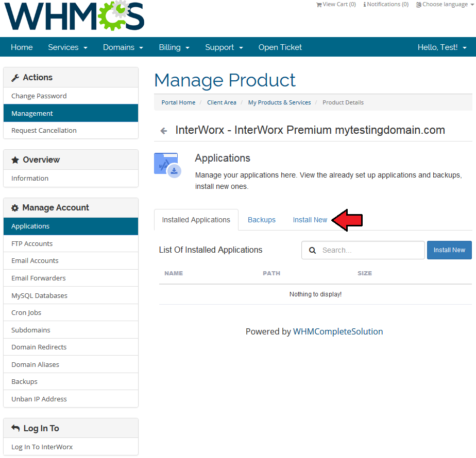This screenshot has height=458, width=476.
Task: Click the NAME column header
Action: [x=174, y=273]
